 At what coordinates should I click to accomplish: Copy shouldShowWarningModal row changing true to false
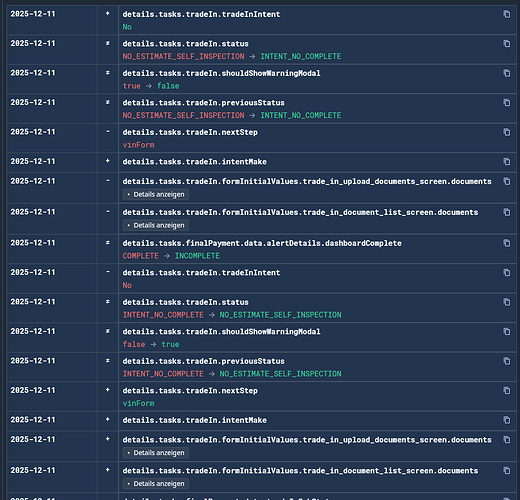click(507, 73)
